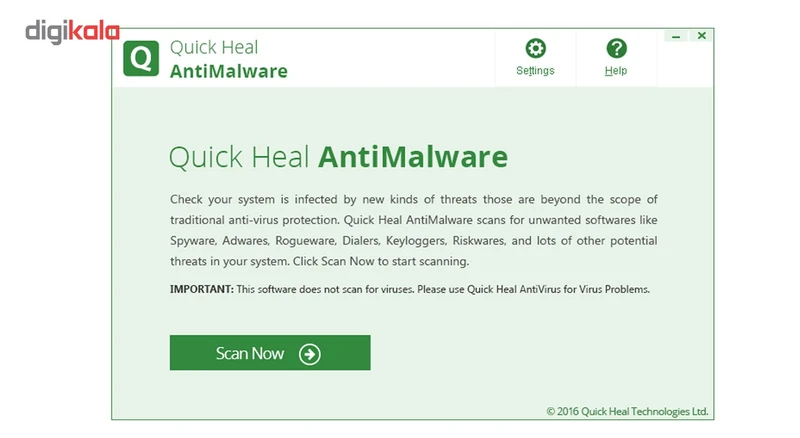
Task: Click the Scan Now text on the button
Action: 249,353
